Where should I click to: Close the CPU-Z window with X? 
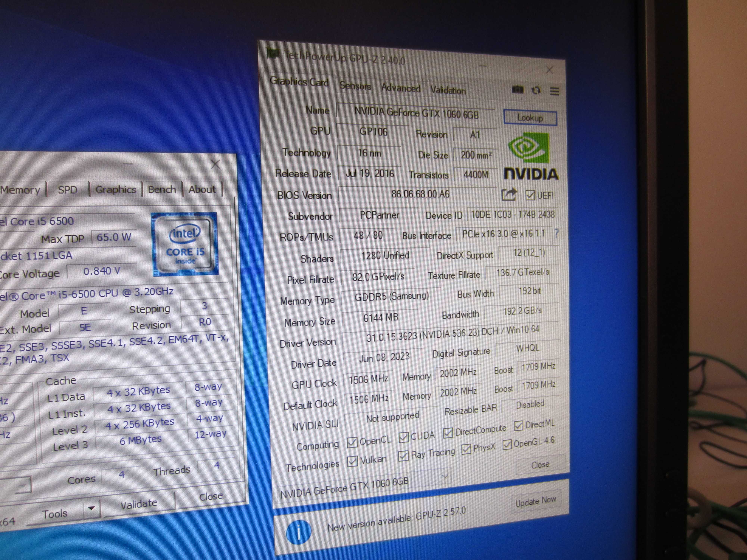215,164
